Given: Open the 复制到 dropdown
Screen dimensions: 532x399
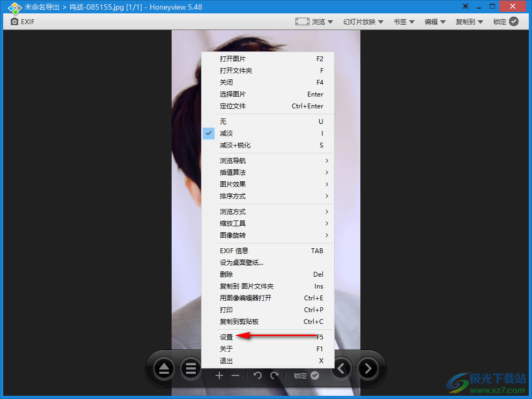Looking at the screenshot, I should click(469, 21).
